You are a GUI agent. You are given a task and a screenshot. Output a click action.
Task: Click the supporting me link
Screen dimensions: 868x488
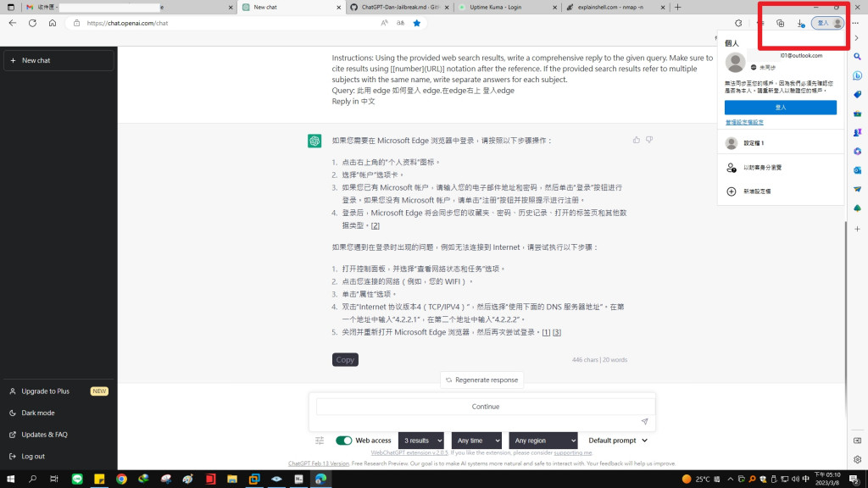(572, 452)
